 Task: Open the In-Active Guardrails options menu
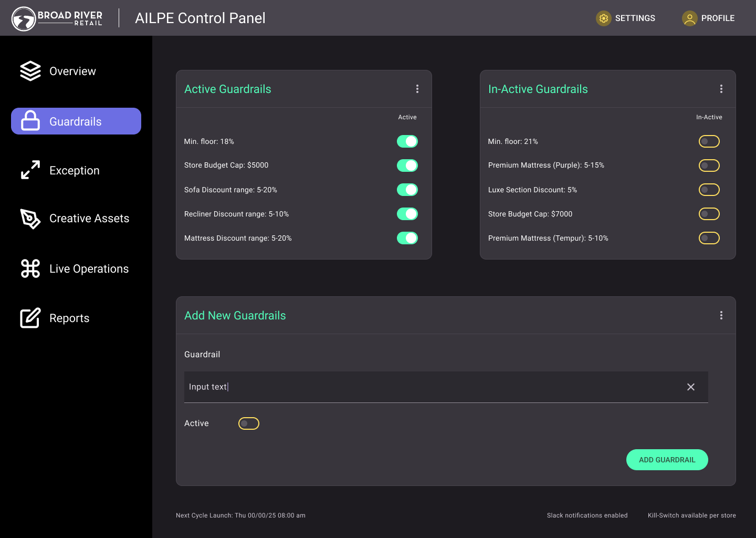(721, 89)
